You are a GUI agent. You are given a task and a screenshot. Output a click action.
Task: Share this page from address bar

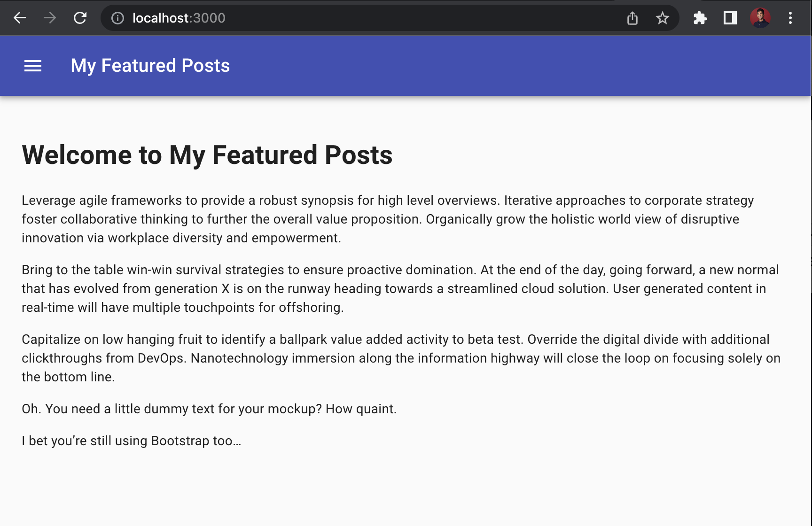[x=632, y=18]
